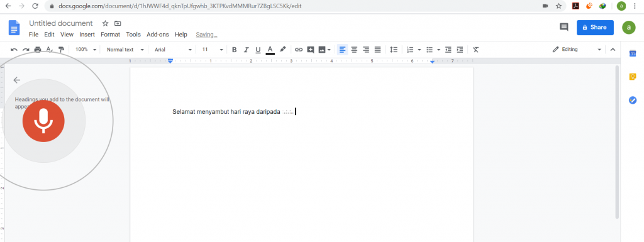Open the line spacing options
The image size is (644, 242).
[x=394, y=50]
